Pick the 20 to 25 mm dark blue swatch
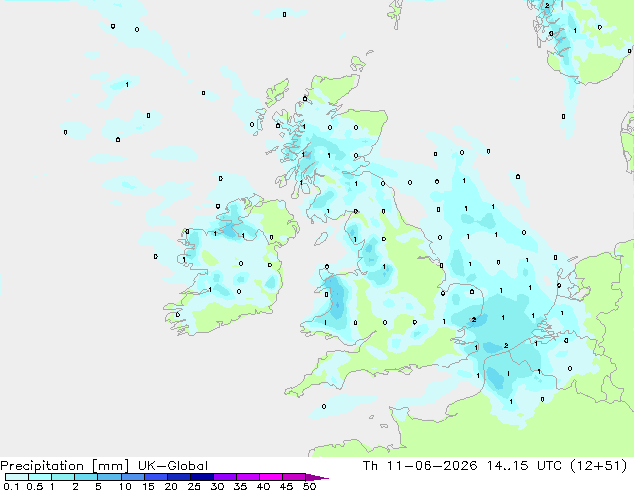Image resolution: width=634 pixels, height=490 pixels. (x=179, y=477)
